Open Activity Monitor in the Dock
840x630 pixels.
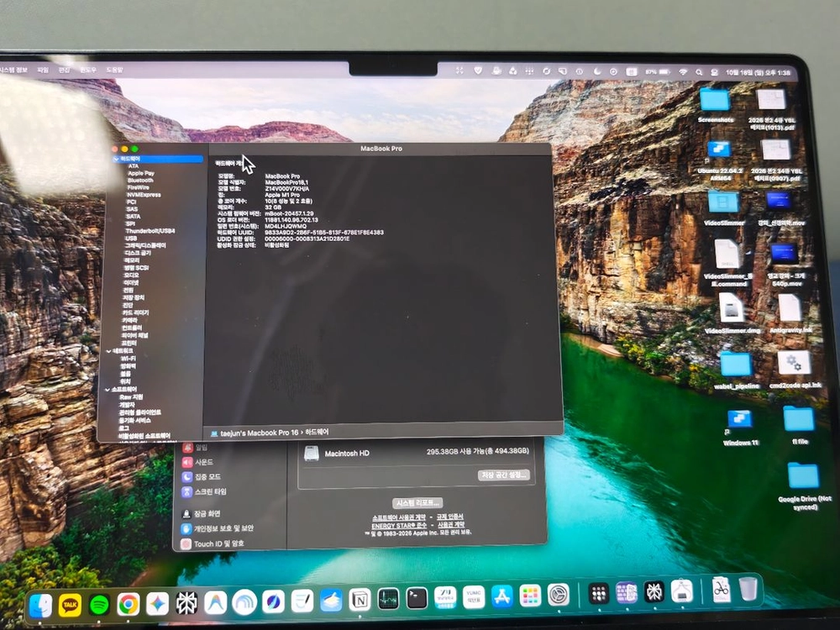388,599
